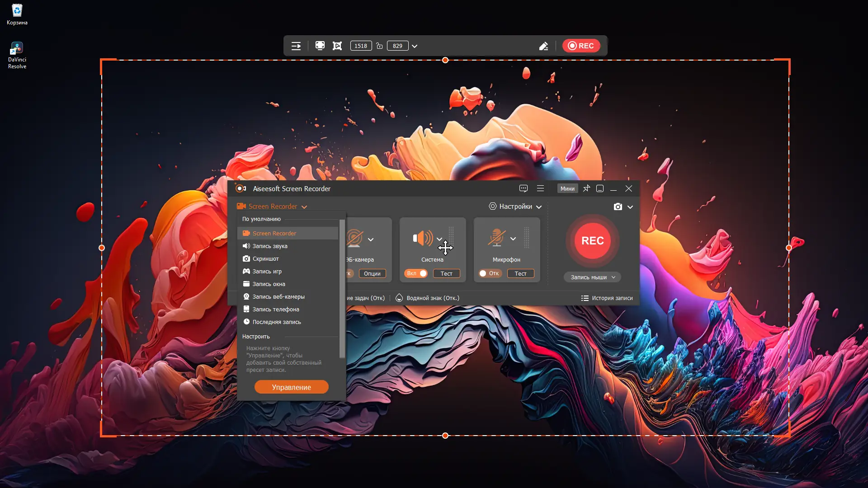Screen dimensions: 868x488
Task: Enable the Microphone toggle
Action: click(x=490, y=273)
